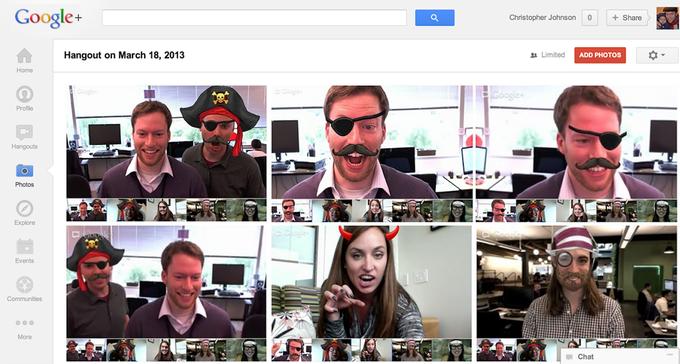
Task: Focus the Google+ search field
Action: click(254, 18)
